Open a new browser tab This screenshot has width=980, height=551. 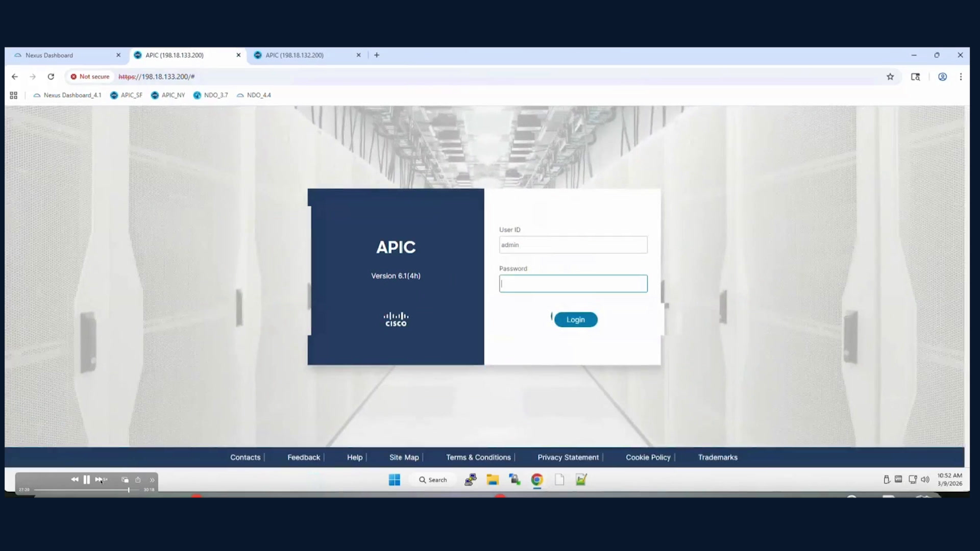pyautogui.click(x=377, y=55)
